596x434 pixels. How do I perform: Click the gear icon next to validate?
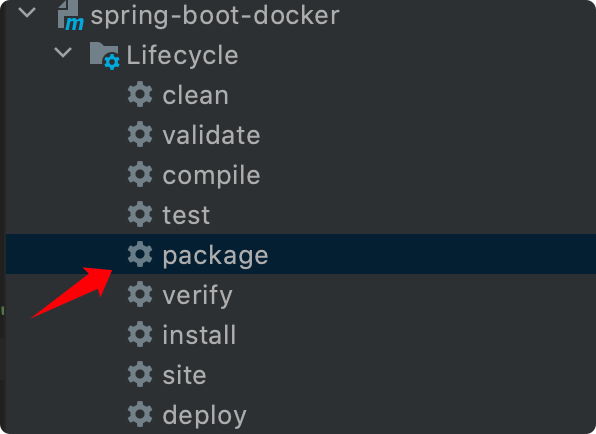140,134
